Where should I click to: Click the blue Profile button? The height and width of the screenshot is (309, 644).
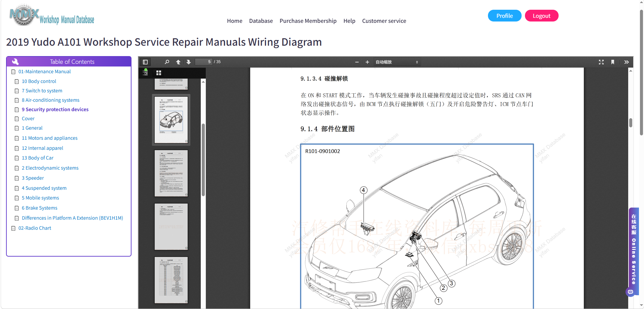[504, 16]
